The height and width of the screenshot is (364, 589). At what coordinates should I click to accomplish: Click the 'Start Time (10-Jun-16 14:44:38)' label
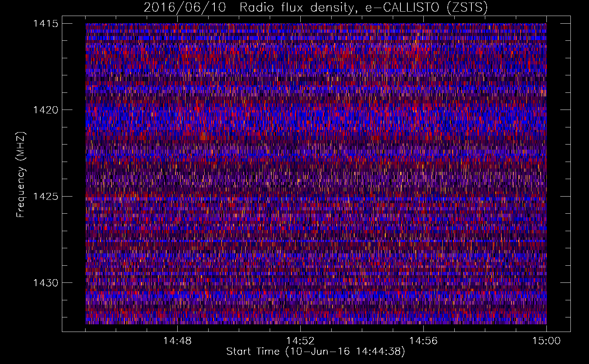click(x=316, y=352)
